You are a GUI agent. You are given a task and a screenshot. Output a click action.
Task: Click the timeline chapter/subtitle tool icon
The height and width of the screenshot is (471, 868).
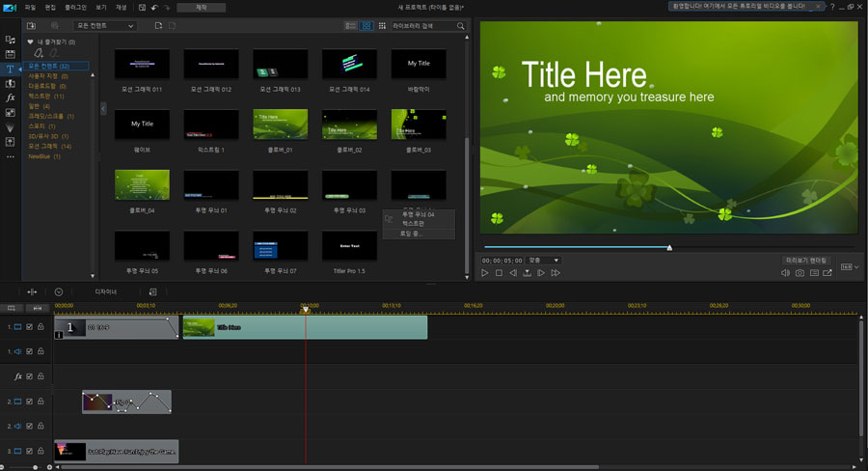pos(152,292)
